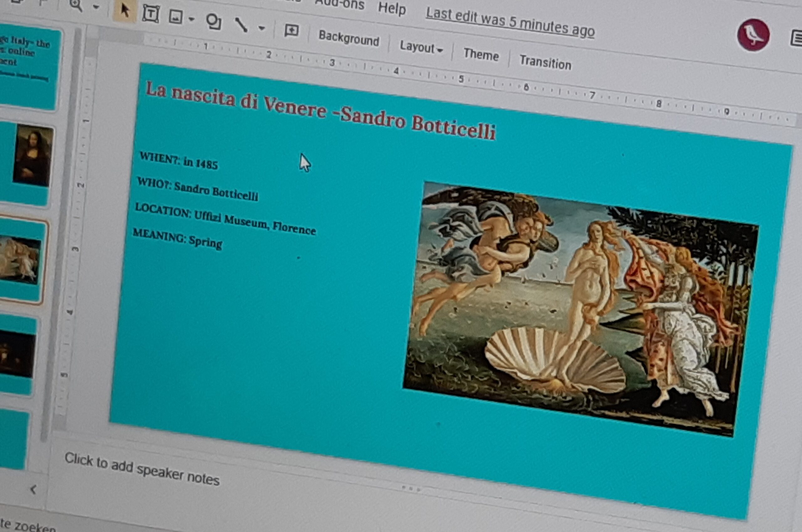Open the zoom dropdown arrow
This screenshot has height=532, width=802.
pos(96,7)
